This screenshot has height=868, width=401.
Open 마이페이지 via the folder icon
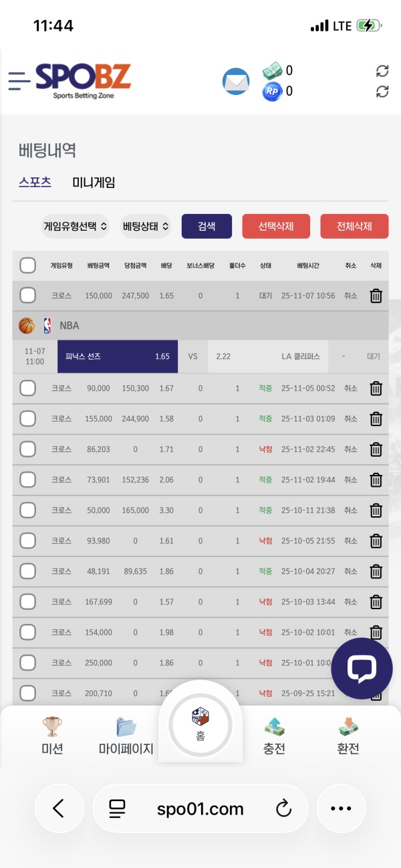[x=126, y=725]
